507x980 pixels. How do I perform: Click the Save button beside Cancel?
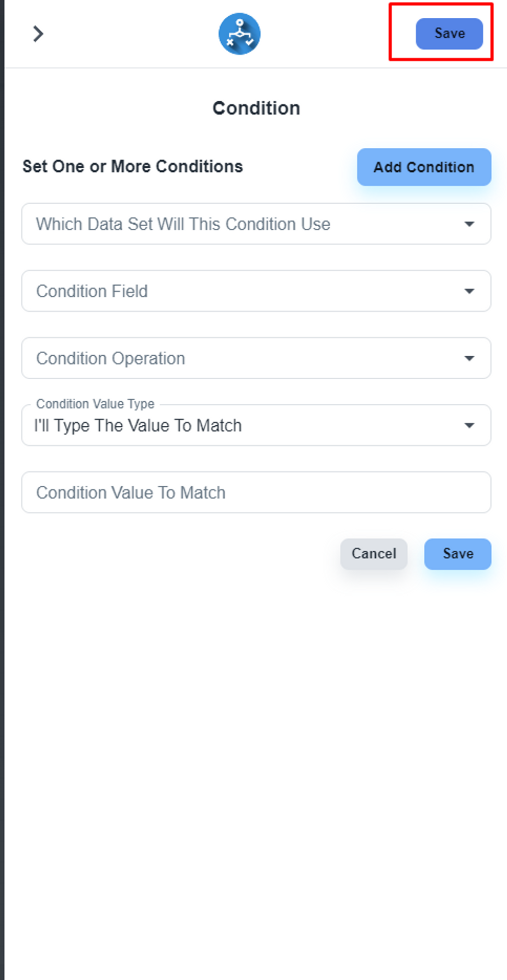coord(457,554)
